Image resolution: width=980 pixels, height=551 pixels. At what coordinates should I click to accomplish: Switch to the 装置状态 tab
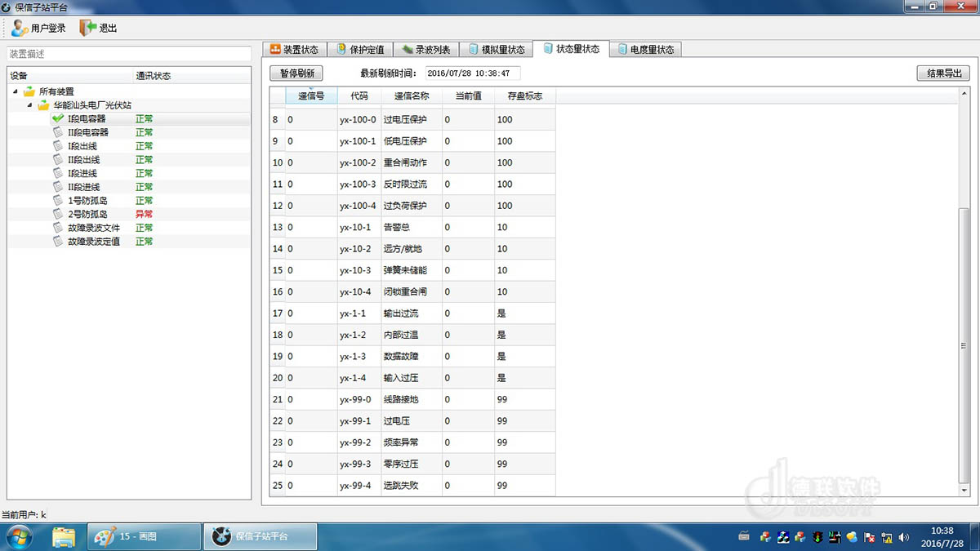pyautogui.click(x=294, y=50)
